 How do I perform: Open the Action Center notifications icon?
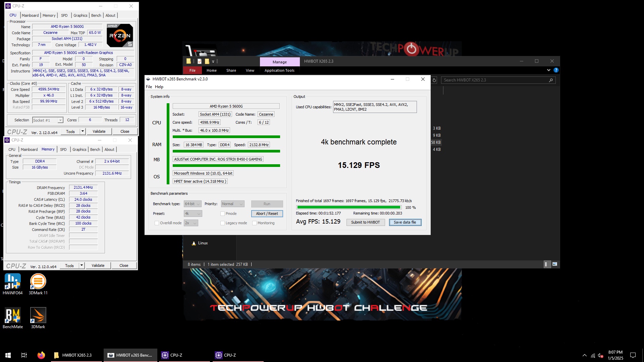tap(633, 355)
